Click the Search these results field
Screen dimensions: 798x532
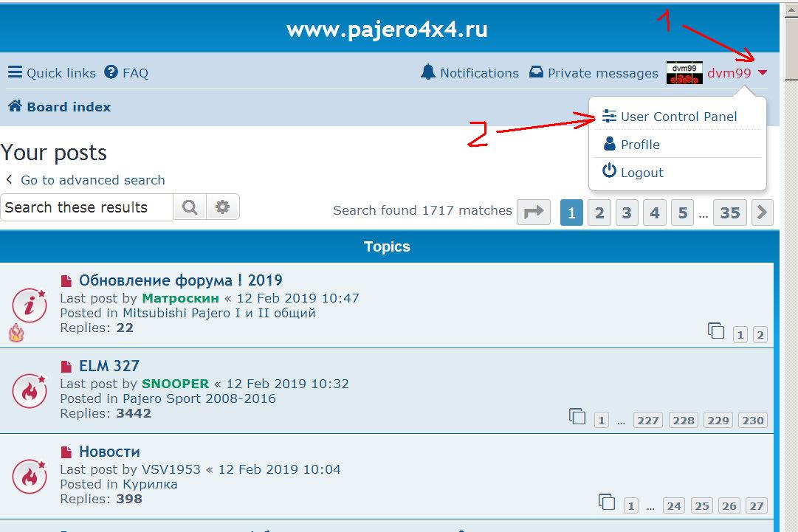coord(86,208)
